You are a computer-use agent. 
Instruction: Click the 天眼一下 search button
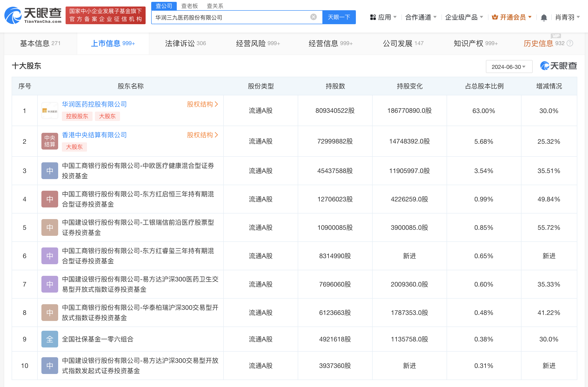339,17
